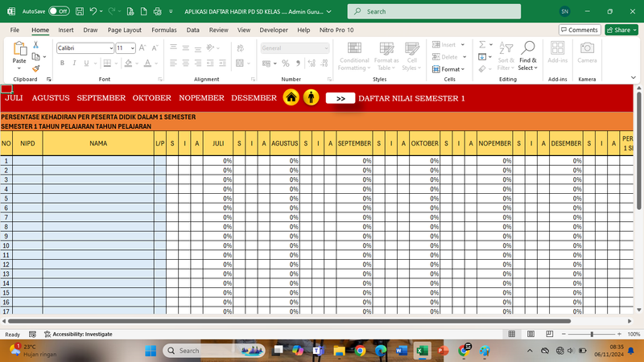Expand the Cell Styles menu
This screenshot has height=362, width=644.
pos(411,56)
